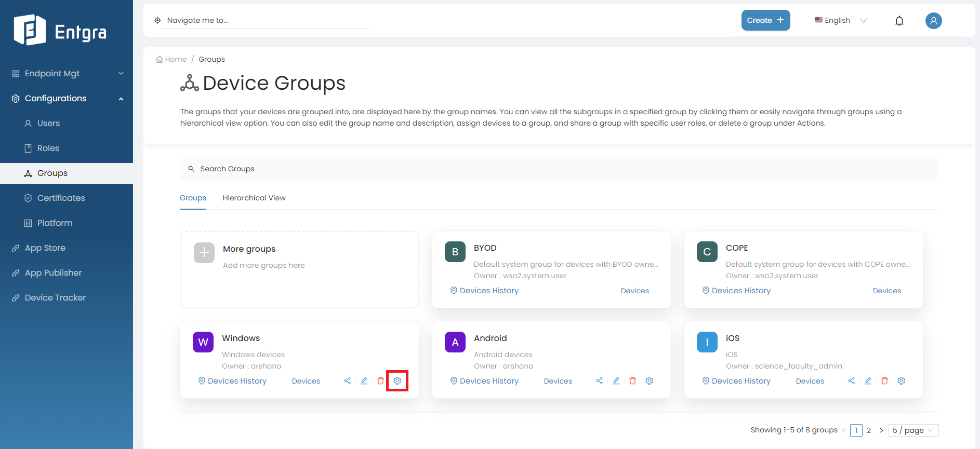Click the Windows group W badge

(x=203, y=342)
